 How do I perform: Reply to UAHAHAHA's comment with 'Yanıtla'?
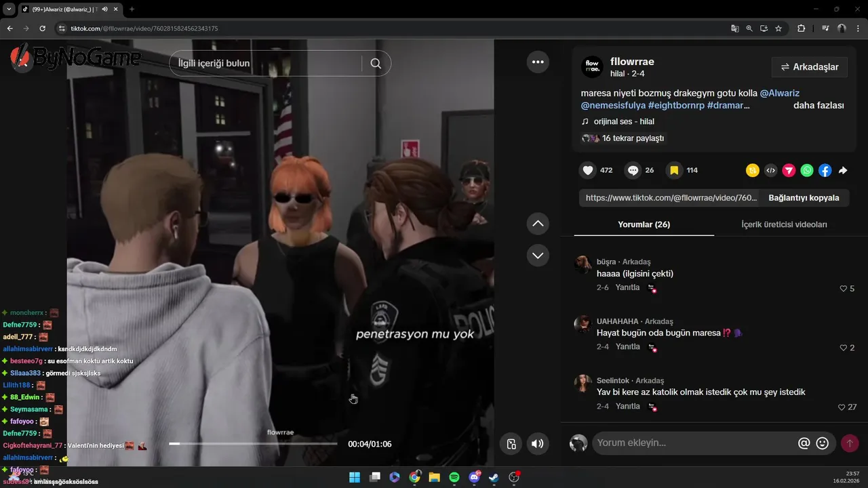627,346
